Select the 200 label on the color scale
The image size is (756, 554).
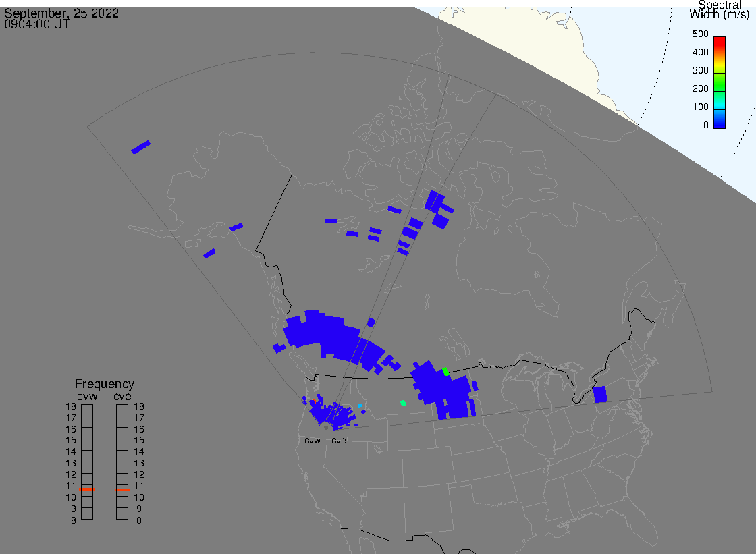pos(701,88)
